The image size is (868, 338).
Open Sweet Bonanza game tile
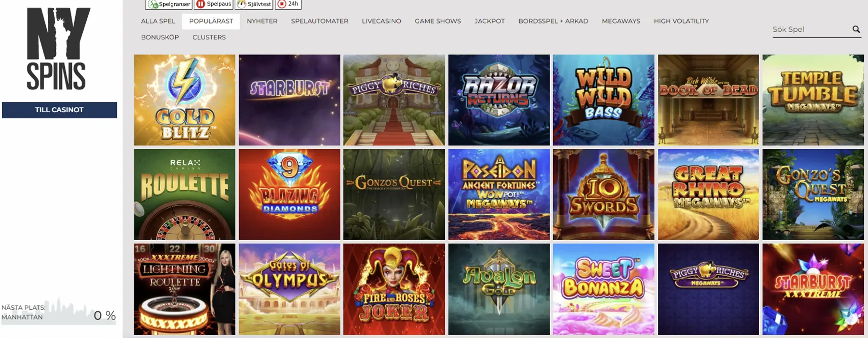603,289
